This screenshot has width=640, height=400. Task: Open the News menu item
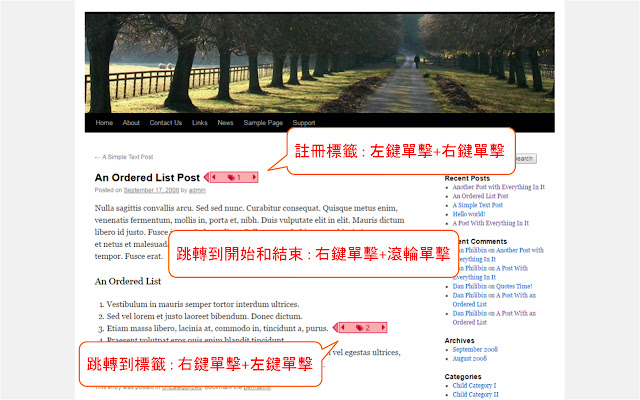pyautogui.click(x=225, y=122)
